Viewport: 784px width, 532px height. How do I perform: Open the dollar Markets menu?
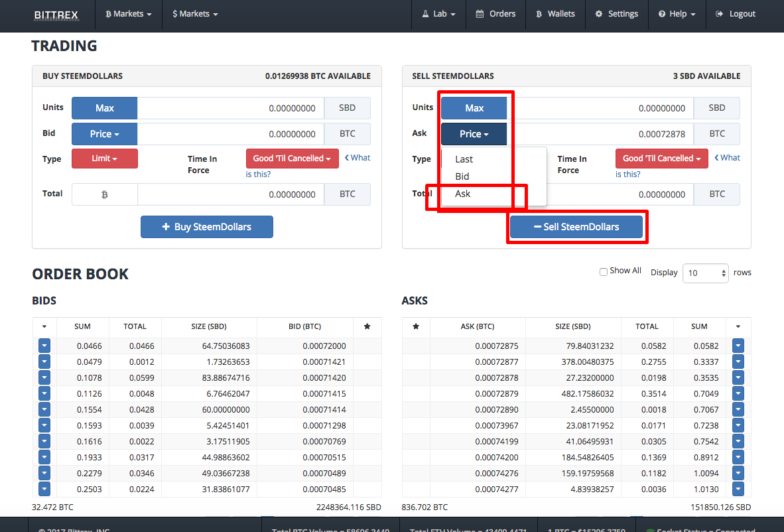coord(195,14)
